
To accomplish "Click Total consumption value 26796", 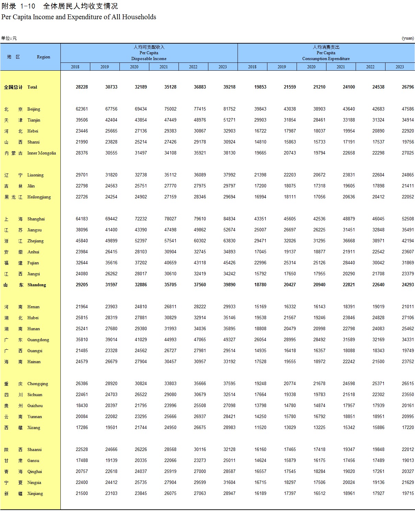I will (x=408, y=87).
